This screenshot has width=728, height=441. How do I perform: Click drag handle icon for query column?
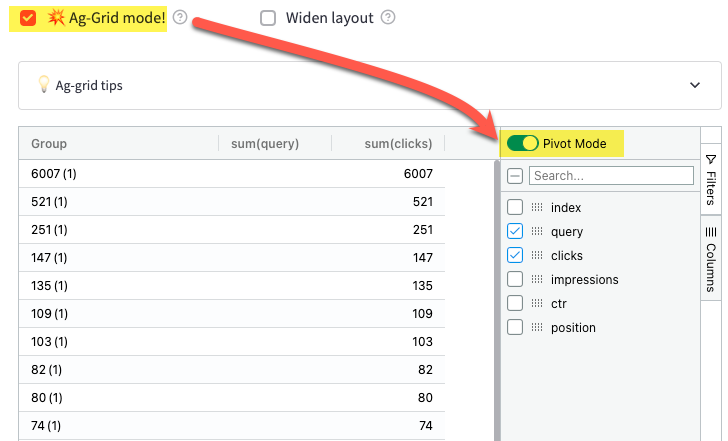click(537, 232)
